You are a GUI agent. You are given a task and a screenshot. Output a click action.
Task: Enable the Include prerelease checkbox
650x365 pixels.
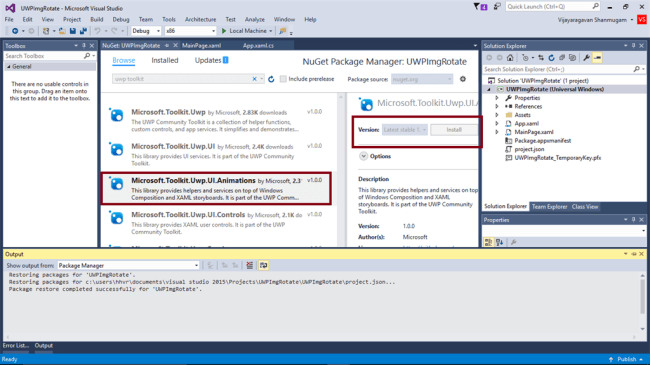[283, 79]
